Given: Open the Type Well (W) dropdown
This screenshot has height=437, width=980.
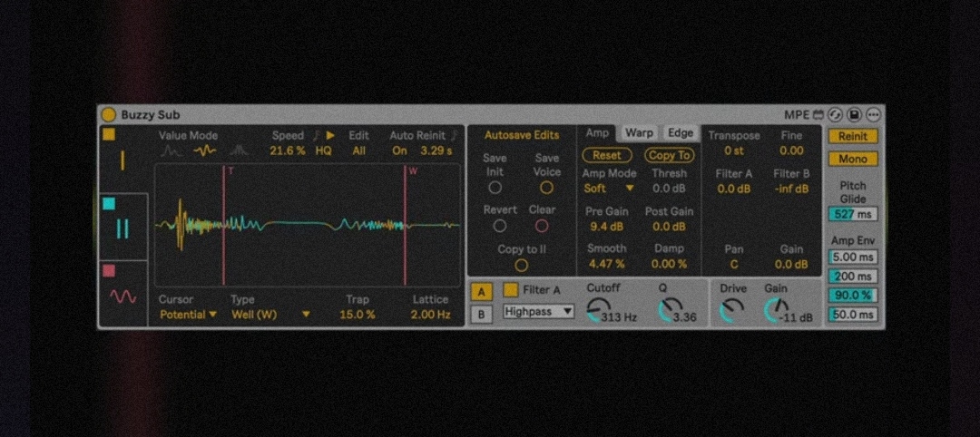Looking at the screenshot, I should 270,315.
